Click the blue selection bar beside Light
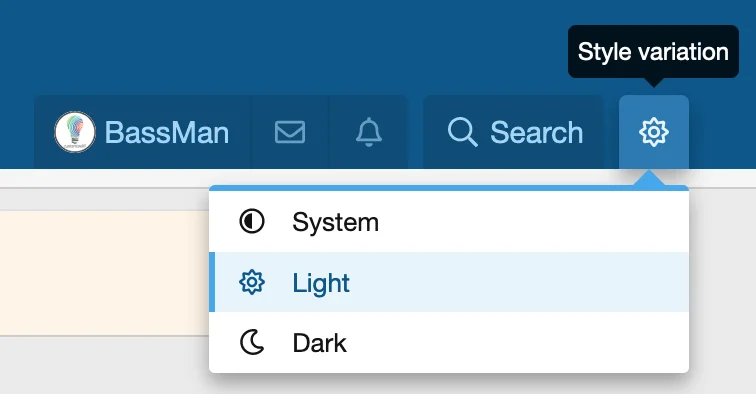The height and width of the screenshot is (394, 756). click(x=212, y=282)
